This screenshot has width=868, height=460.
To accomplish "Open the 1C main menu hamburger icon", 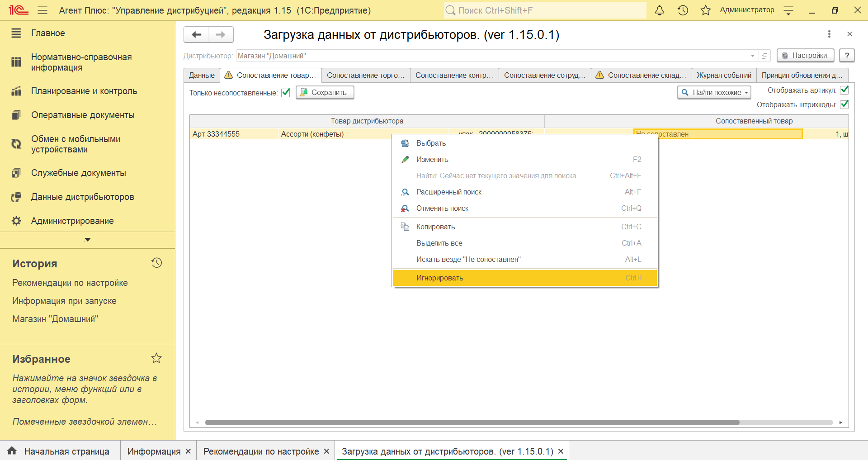I will (x=42, y=10).
